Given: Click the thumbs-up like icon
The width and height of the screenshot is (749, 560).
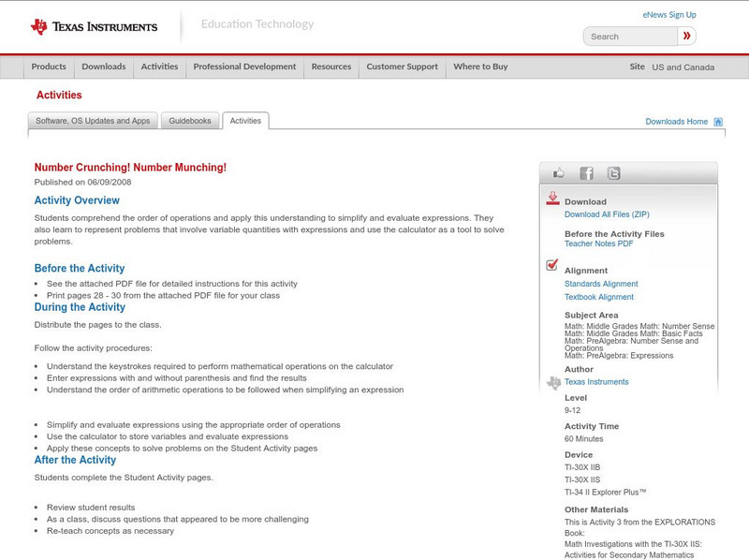Looking at the screenshot, I should 558,173.
